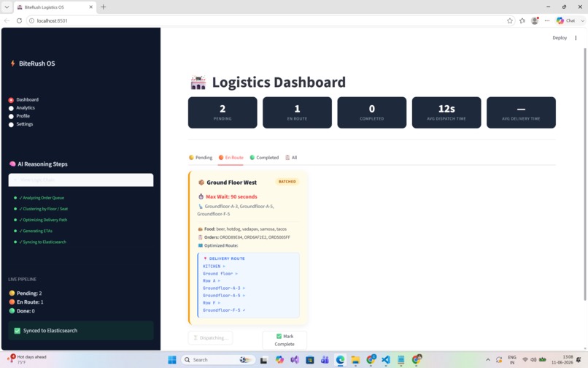Click the 'Groundfloor-F-5 ✓' route stop
This screenshot has height=368, width=588.
pos(224,310)
